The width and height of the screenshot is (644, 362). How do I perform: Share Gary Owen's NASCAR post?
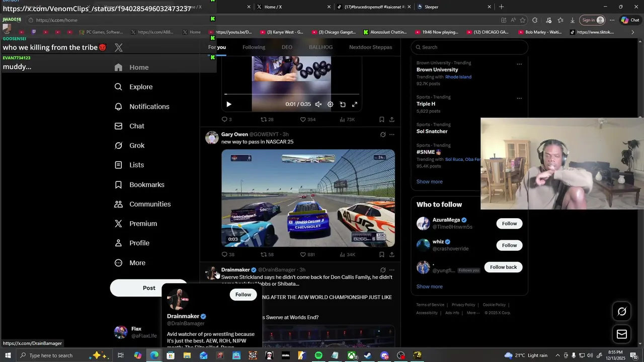[392, 255]
